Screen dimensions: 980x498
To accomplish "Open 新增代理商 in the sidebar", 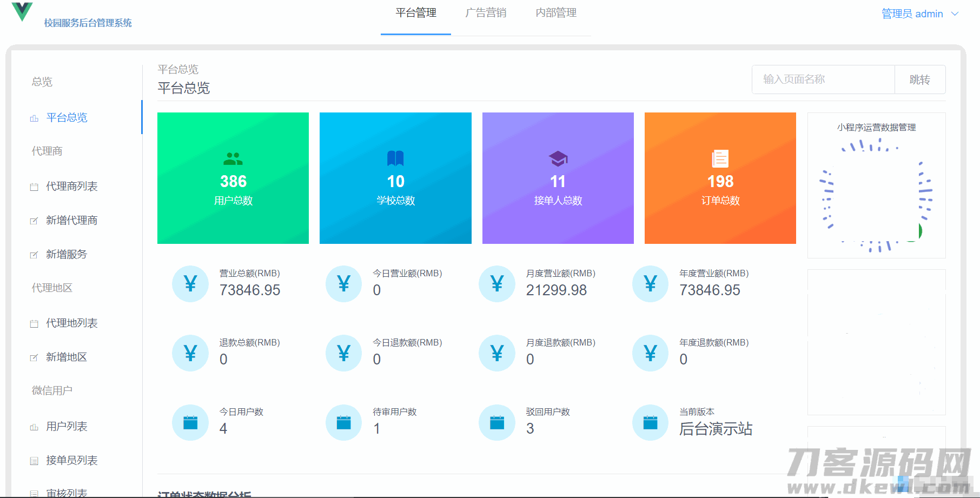I will 71,221.
